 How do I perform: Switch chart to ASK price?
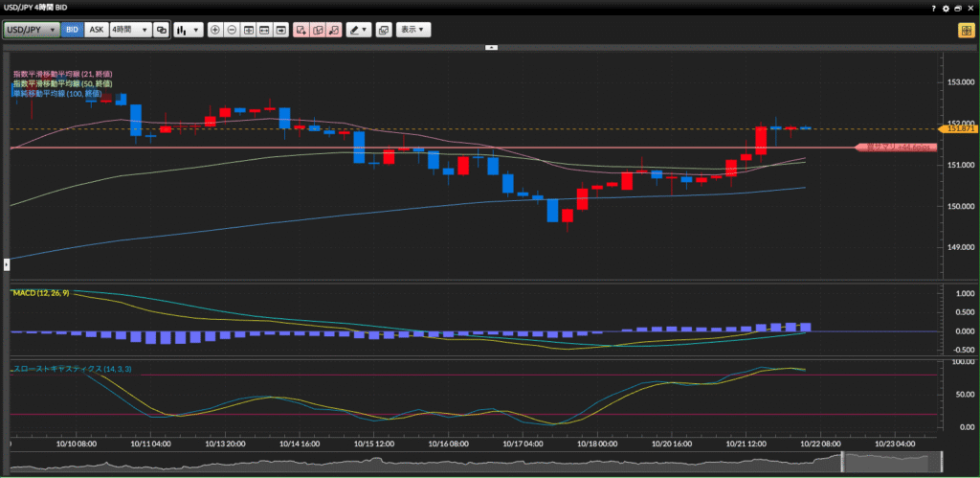pyautogui.click(x=96, y=30)
